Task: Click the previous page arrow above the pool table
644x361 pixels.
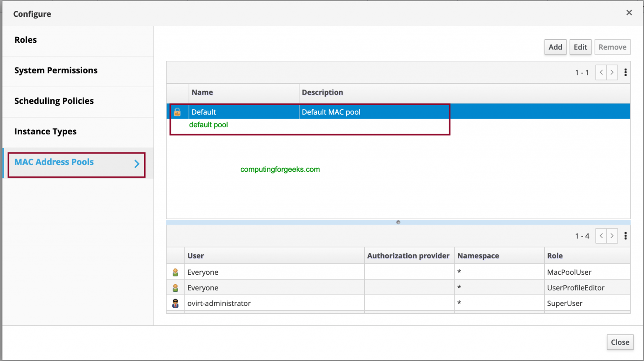Action: [x=601, y=72]
